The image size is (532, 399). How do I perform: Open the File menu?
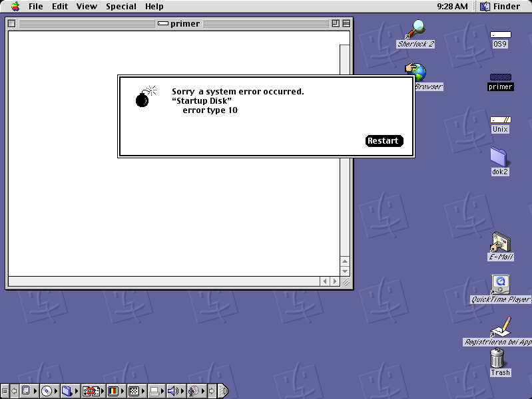[x=36, y=7]
